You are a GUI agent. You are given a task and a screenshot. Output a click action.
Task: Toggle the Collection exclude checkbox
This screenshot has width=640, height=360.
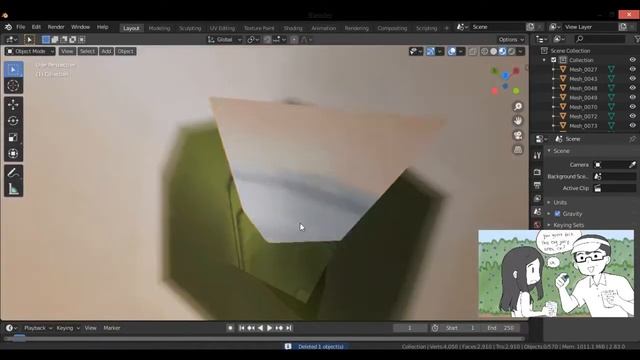pyautogui.click(x=554, y=60)
